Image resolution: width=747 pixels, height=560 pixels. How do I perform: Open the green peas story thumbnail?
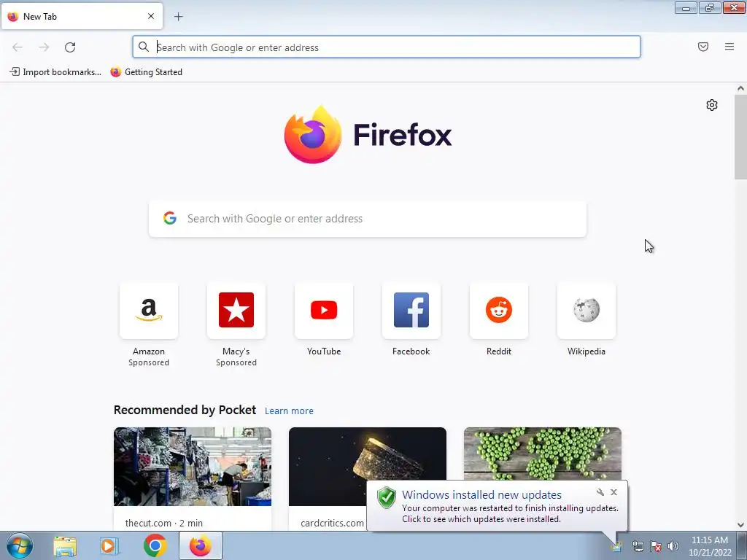(x=543, y=454)
